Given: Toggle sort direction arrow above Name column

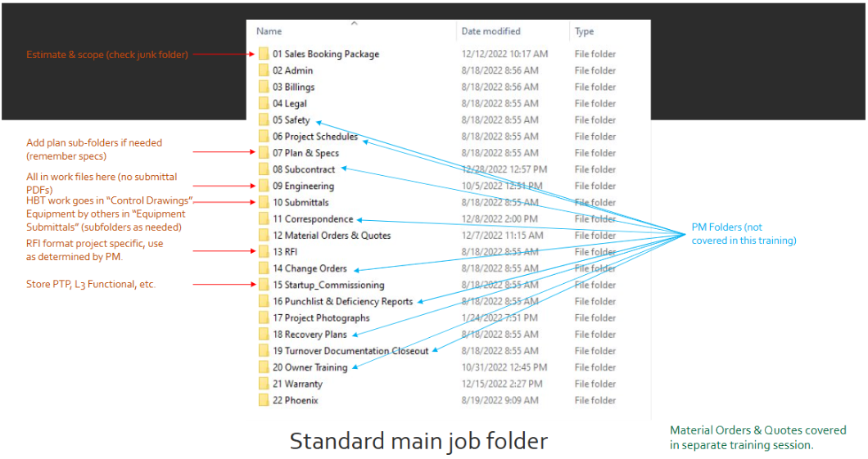Looking at the screenshot, I should point(353,24).
